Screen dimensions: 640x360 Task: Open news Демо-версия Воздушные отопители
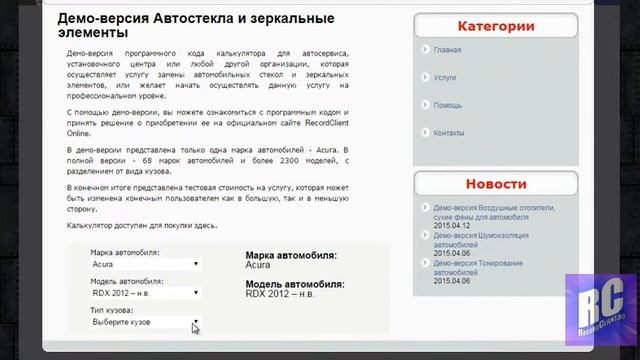point(494,212)
